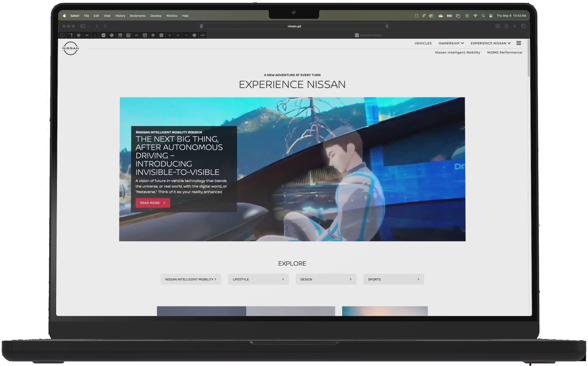Open the WordPress bookmark icon

[79, 35]
